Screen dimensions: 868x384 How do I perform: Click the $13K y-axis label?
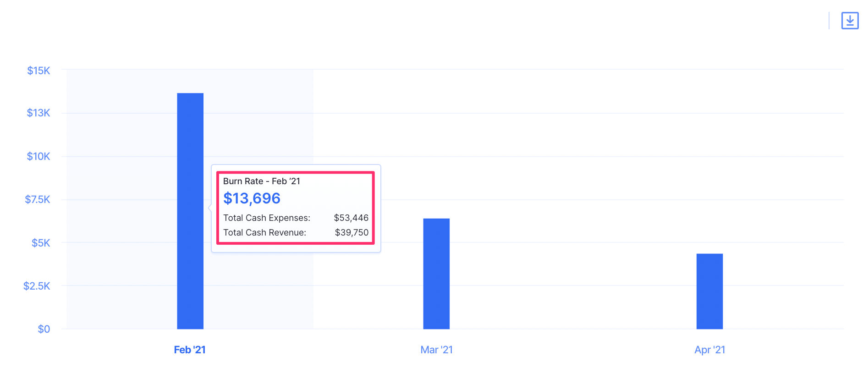[38, 113]
